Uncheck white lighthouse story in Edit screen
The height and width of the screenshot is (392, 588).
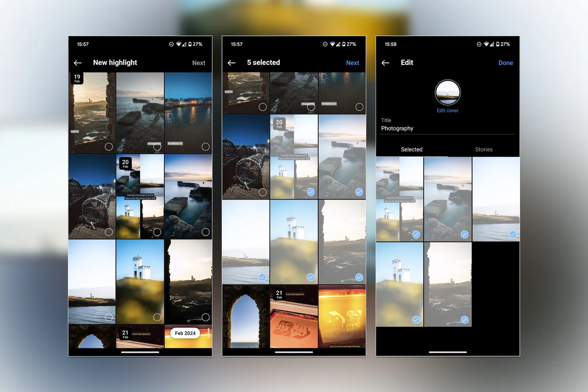tap(416, 320)
